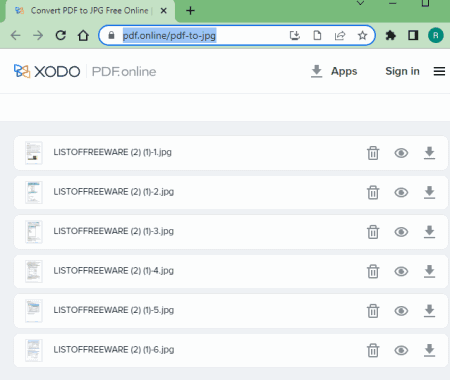
Task: Preview LISTOFFREEWARE (2) (1)-1.jpg with eye icon
Action: [401, 153]
